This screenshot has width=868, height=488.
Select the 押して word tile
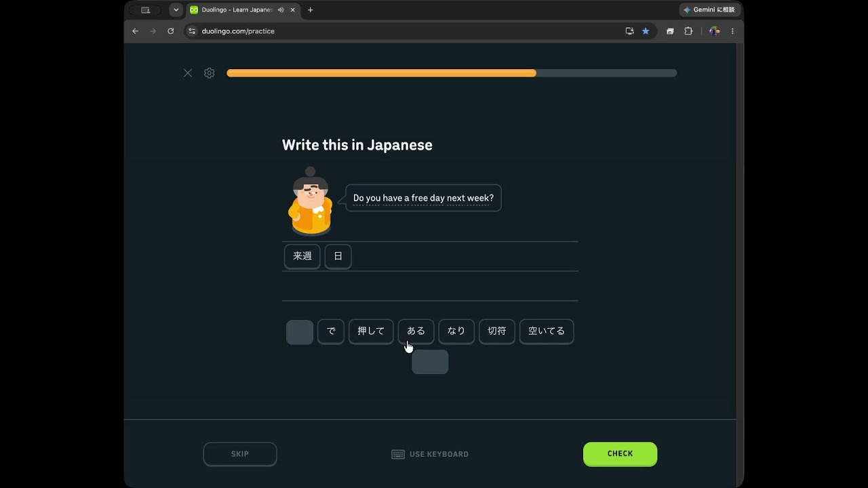pyautogui.click(x=371, y=331)
